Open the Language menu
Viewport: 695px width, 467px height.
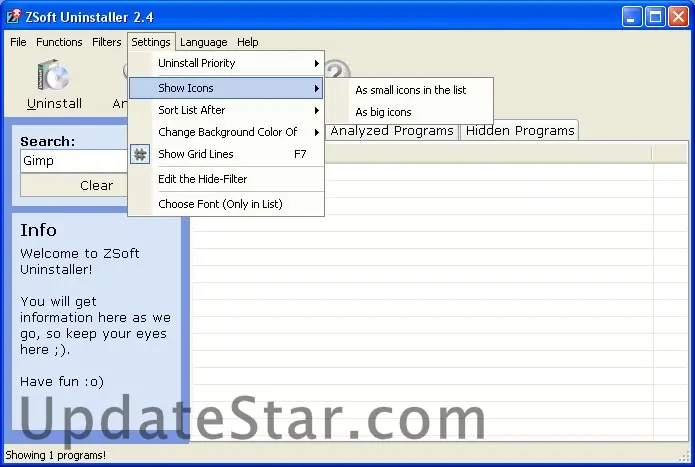point(203,42)
